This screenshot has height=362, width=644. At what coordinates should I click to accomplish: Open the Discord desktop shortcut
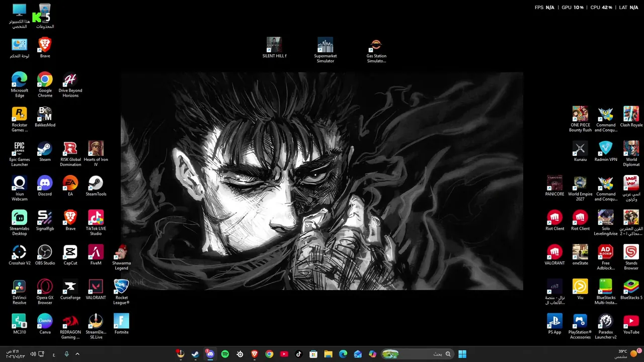coord(45,186)
